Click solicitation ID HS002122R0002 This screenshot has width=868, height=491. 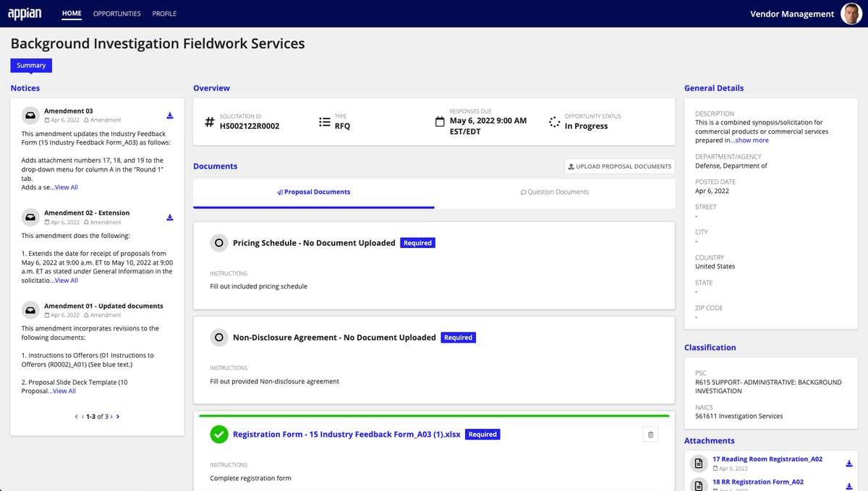coord(250,126)
